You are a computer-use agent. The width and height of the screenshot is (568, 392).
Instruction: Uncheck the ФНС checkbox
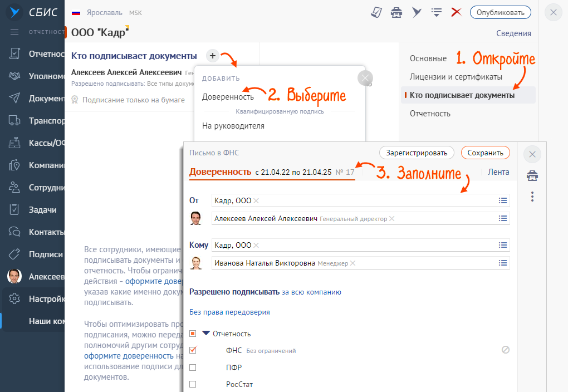(x=193, y=350)
